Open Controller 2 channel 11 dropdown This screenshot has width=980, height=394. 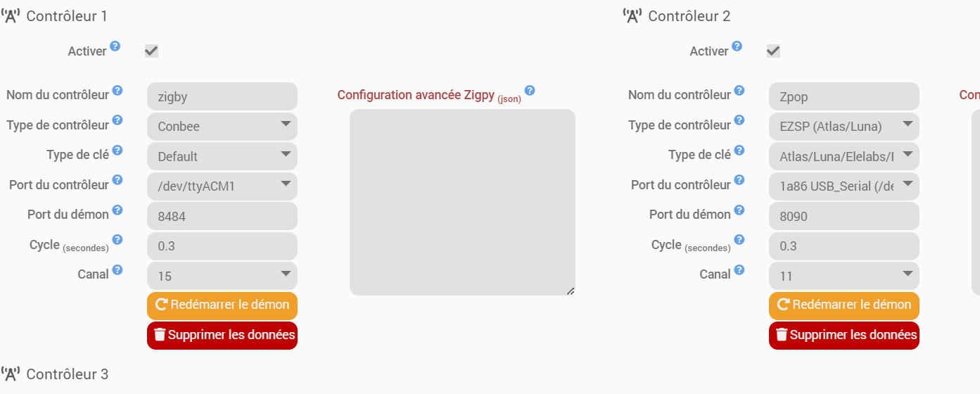tap(844, 276)
